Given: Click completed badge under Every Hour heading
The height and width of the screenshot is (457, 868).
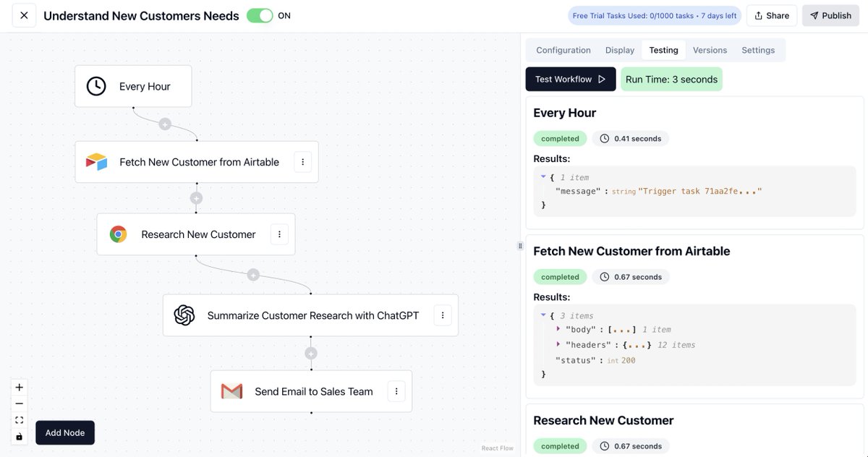Looking at the screenshot, I should click(560, 138).
